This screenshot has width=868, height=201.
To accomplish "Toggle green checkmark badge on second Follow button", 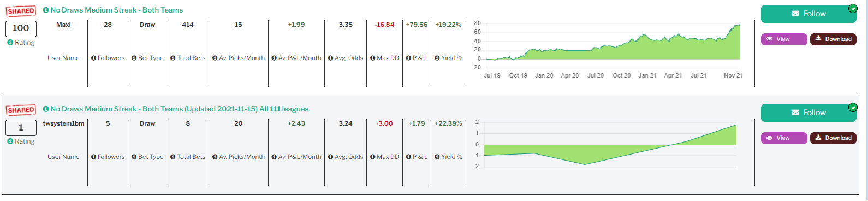I will tap(853, 107).
